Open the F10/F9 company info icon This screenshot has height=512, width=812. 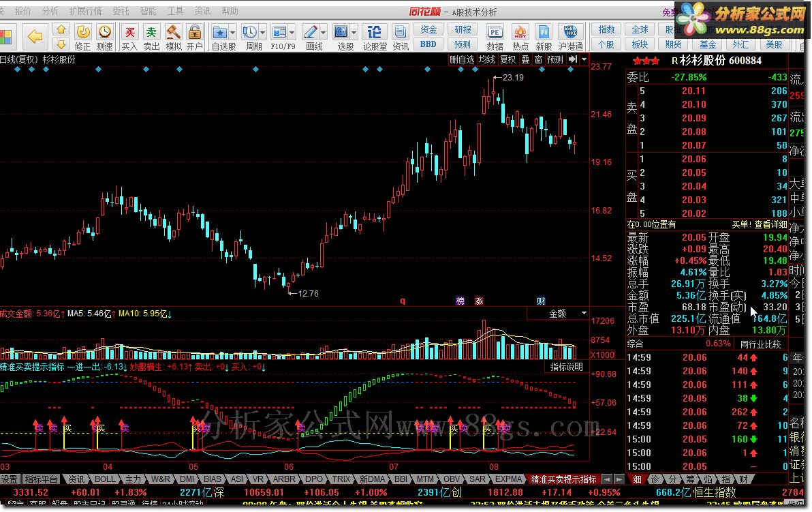tap(279, 32)
